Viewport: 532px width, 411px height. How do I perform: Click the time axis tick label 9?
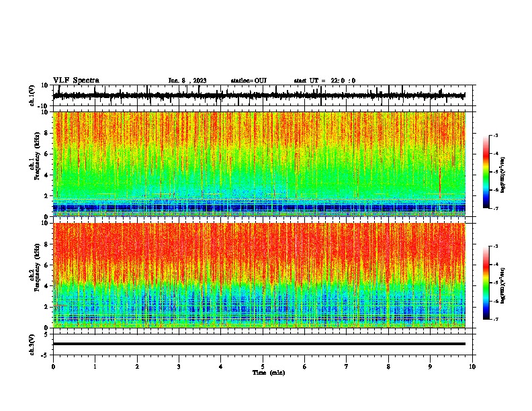430,367
